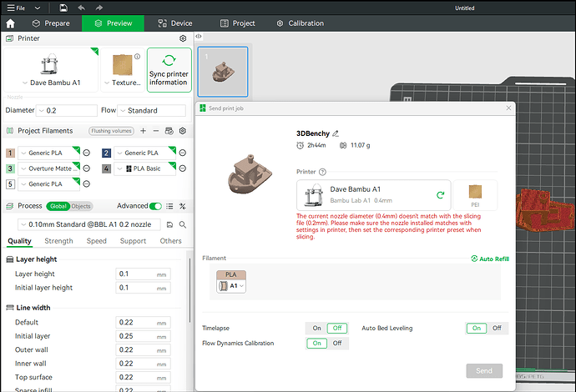Viewport: 576px width, 392px height.
Task: Select Global process mode
Action: coord(58,206)
